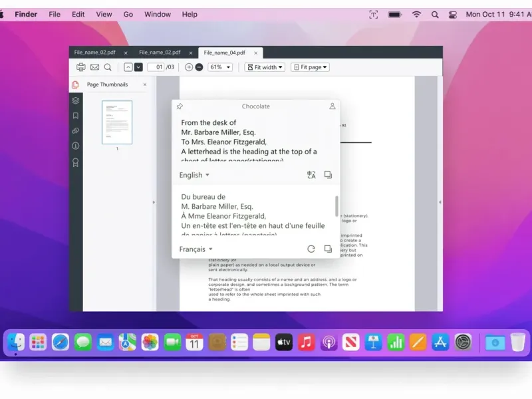
Task: Go to next page with down arrow
Action: pyautogui.click(x=138, y=67)
